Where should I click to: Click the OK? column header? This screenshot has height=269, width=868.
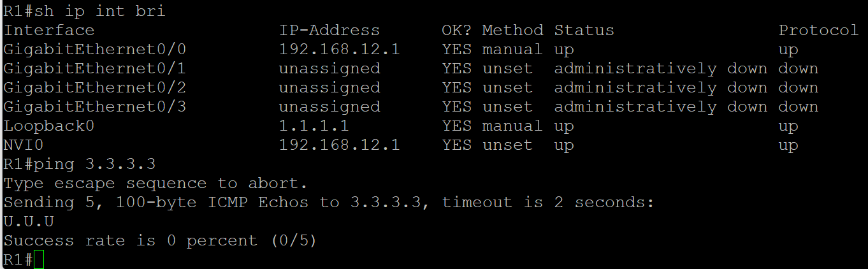[456, 31]
